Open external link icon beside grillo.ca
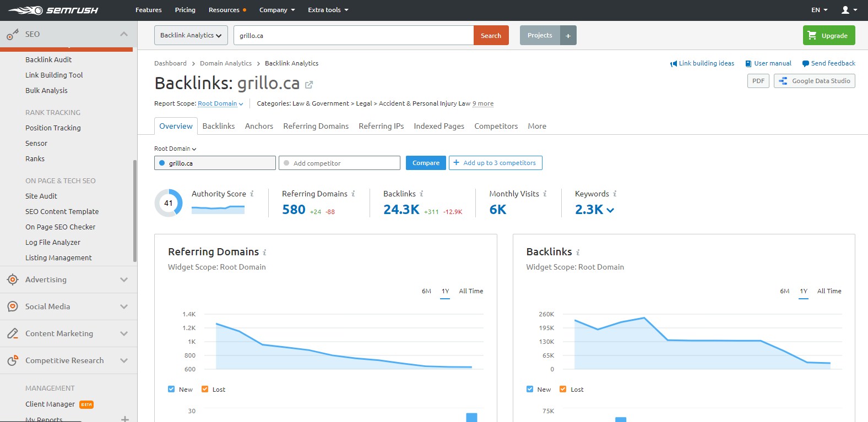The width and height of the screenshot is (868, 422). 309,84
